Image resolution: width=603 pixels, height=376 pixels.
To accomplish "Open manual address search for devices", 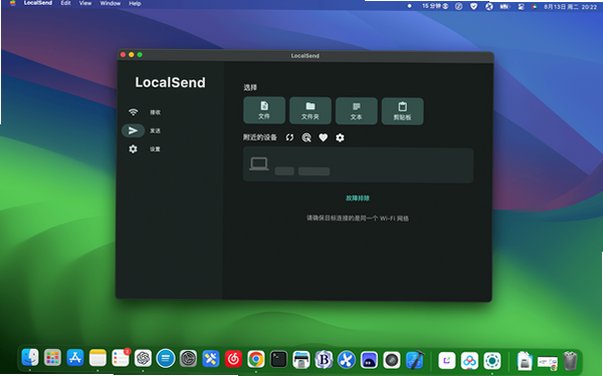I will [x=306, y=137].
